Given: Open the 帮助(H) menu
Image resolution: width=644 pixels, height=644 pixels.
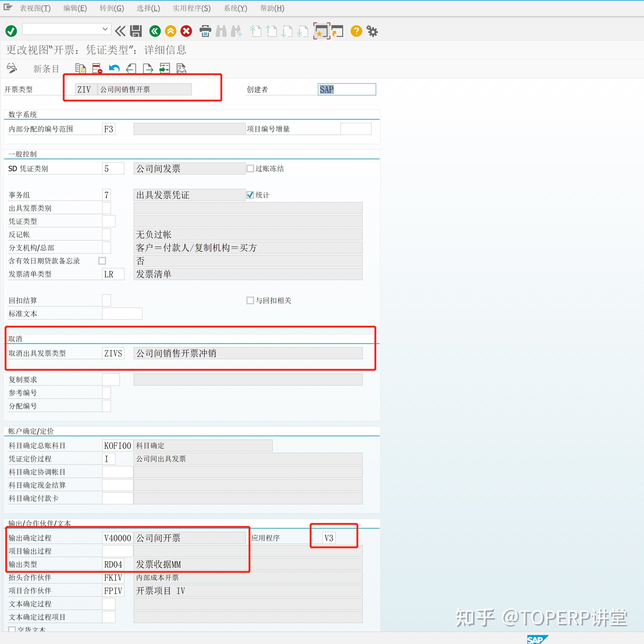Looking at the screenshot, I should (x=272, y=8).
